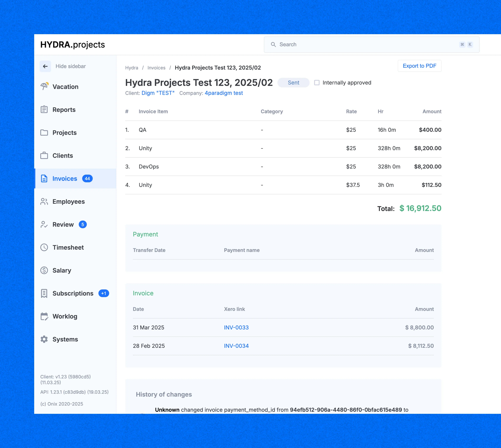The width and height of the screenshot is (501, 448).
Task: Open the INV-0034 Xero link
Action: [x=236, y=346]
